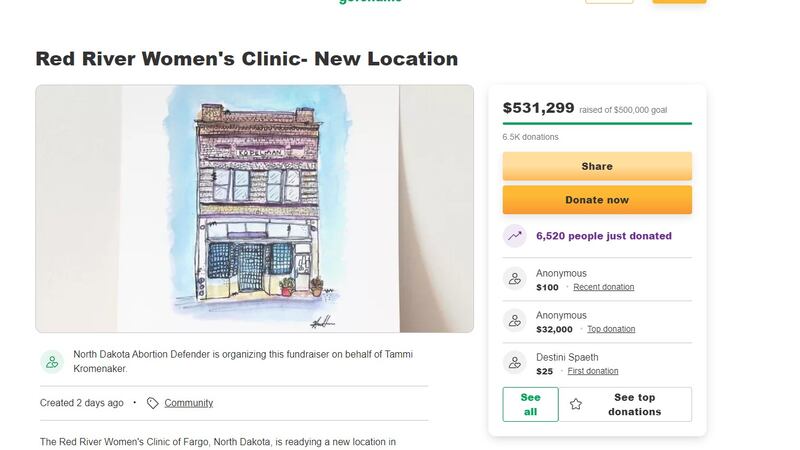Open the Community category link
The width and height of the screenshot is (800, 450).
(189, 403)
